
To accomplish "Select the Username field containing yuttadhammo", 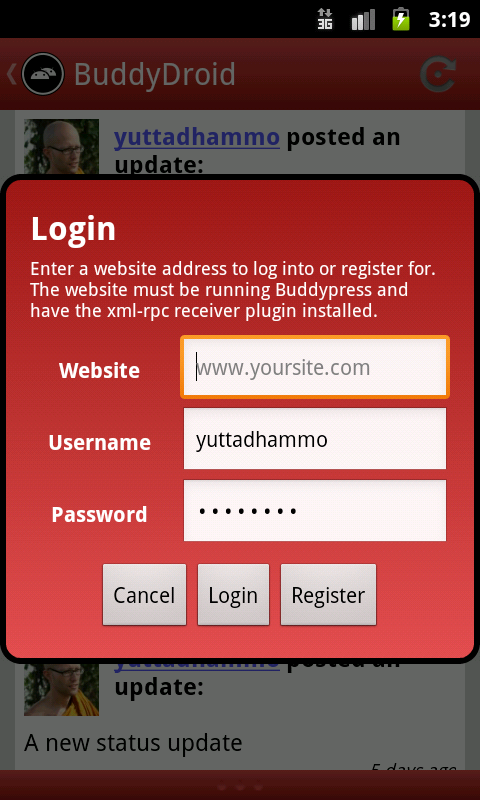I will [x=315, y=438].
